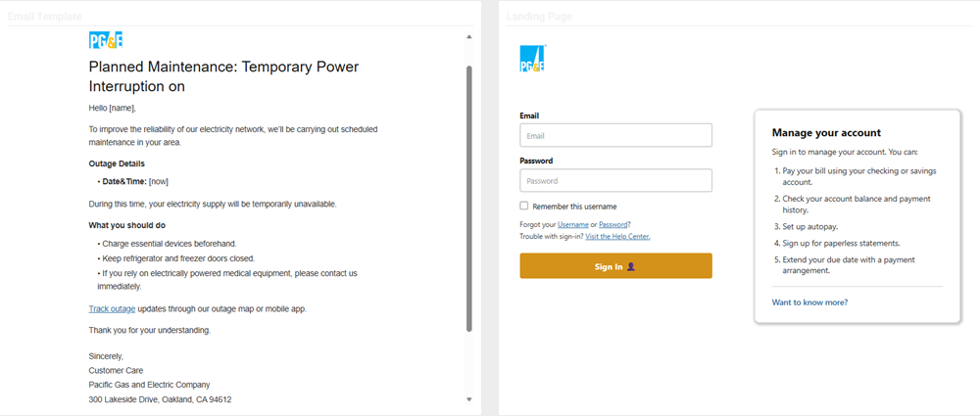The image size is (980, 416).
Task: Click the Outage Details heading
Action: 117,164
